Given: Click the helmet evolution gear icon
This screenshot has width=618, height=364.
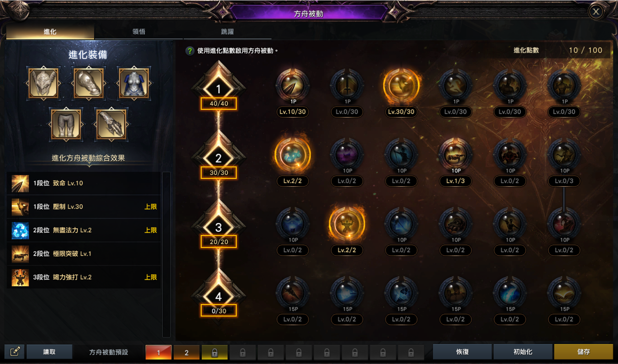Looking at the screenshot, I should coord(43,83).
